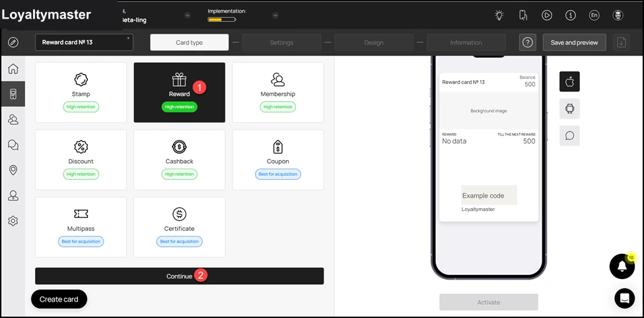This screenshot has width=644, height=318.
Task: Switch preview to Apple iOS
Action: (x=569, y=81)
